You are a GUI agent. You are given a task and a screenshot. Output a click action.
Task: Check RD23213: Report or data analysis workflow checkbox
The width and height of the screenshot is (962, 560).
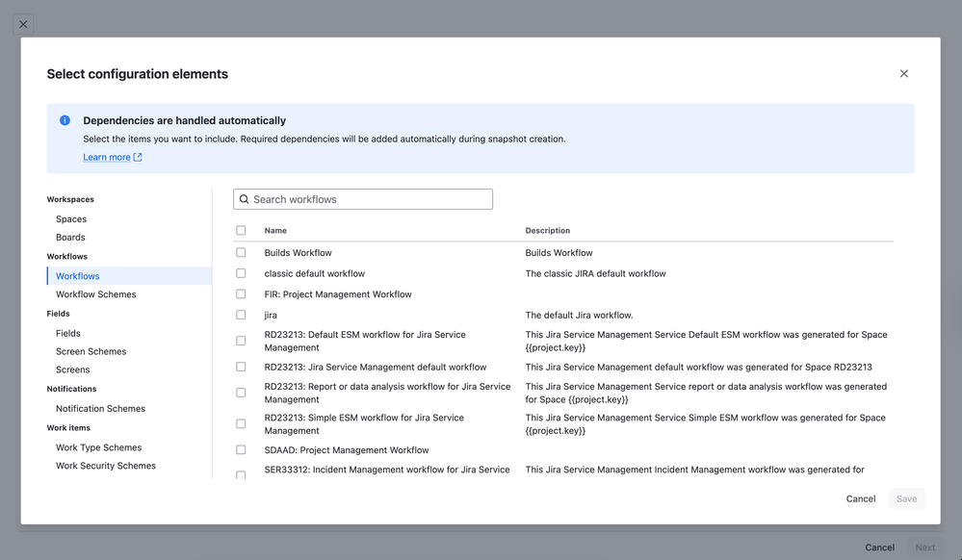click(x=241, y=393)
